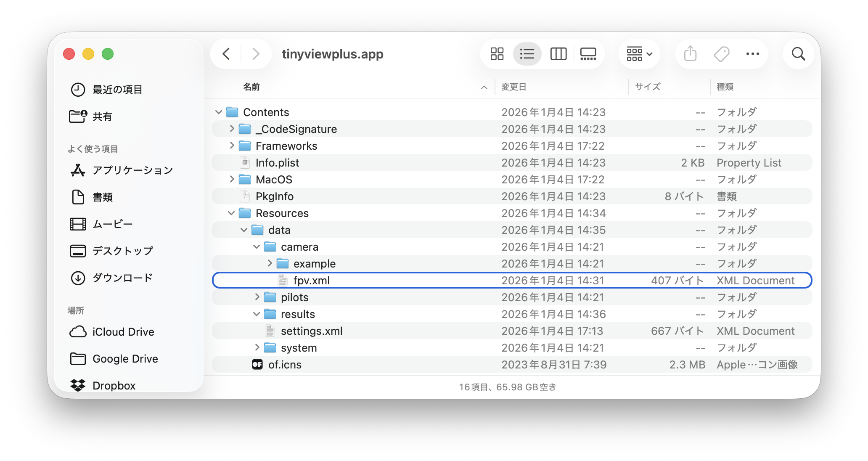Open アプリケーション in sidebar
This screenshot has width=868, height=461.
[x=132, y=170]
